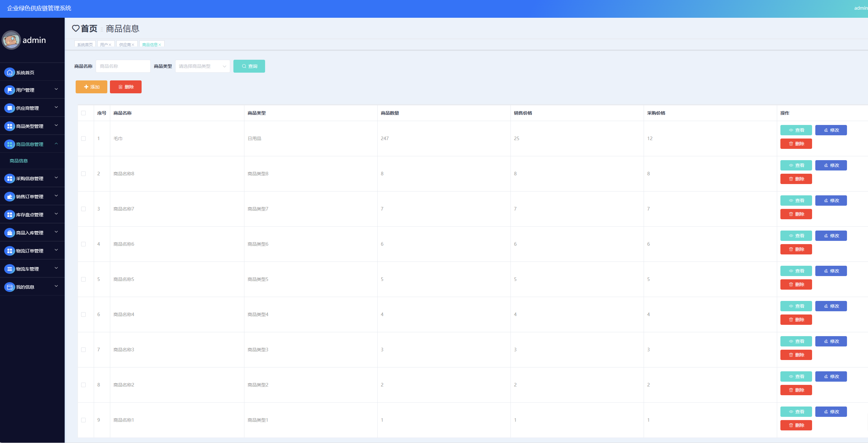868x443 pixels.
Task: Click the admin avatar picture
Action: (11, 40)
